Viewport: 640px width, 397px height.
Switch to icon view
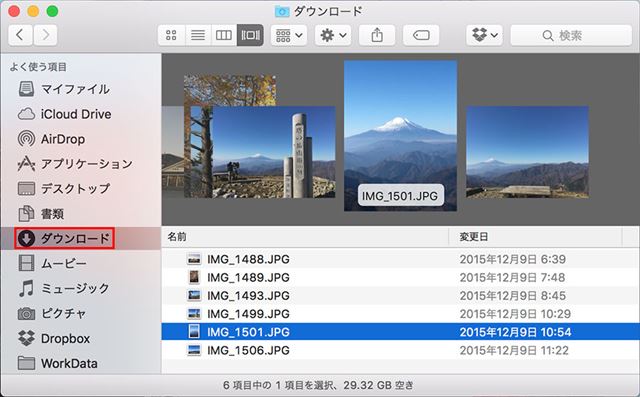[171, 35]
